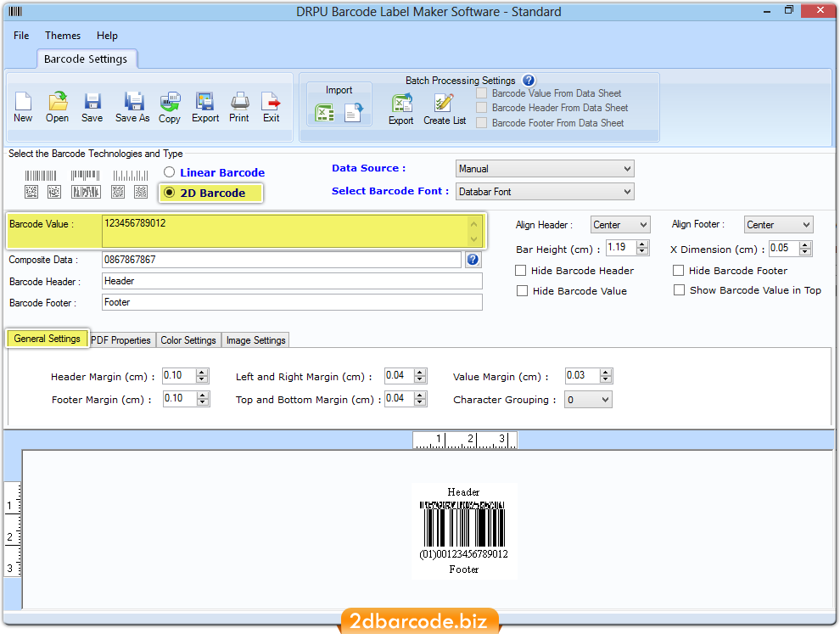Open the Character Grouping dropdown
Screen dimensions: 840x634
tap(588, 400)
